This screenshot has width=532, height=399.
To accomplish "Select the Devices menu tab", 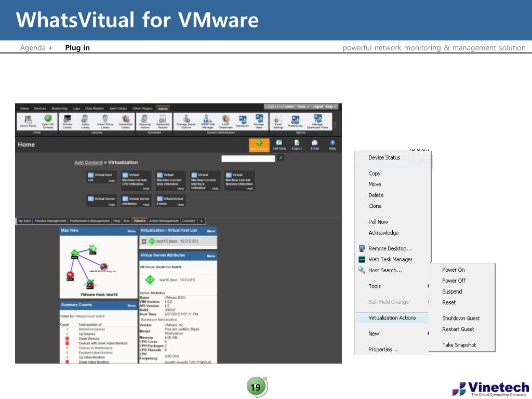I will coord(39,109).
